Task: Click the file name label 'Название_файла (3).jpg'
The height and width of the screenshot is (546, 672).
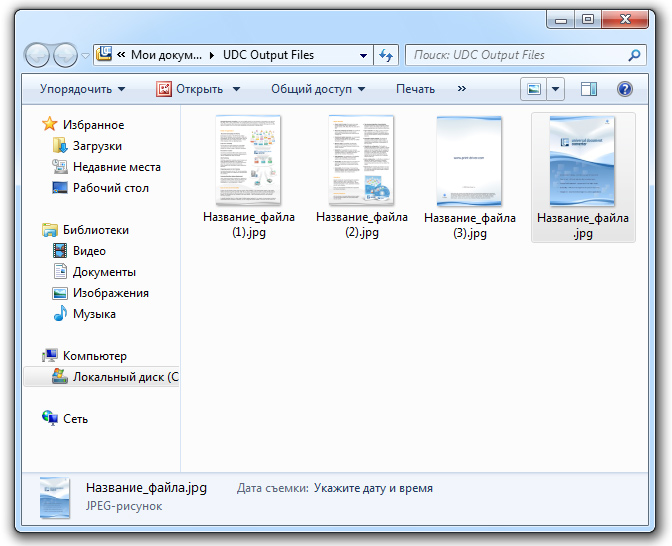Action: click(470, 225)
